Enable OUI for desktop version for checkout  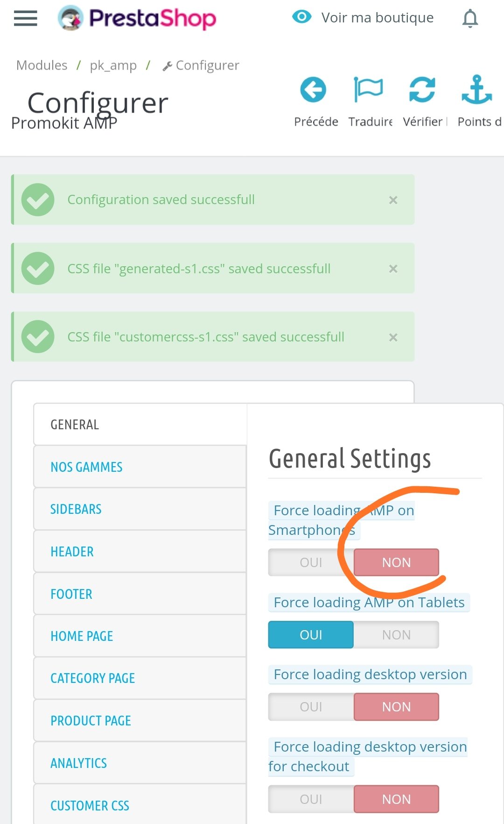click(311, 799)
